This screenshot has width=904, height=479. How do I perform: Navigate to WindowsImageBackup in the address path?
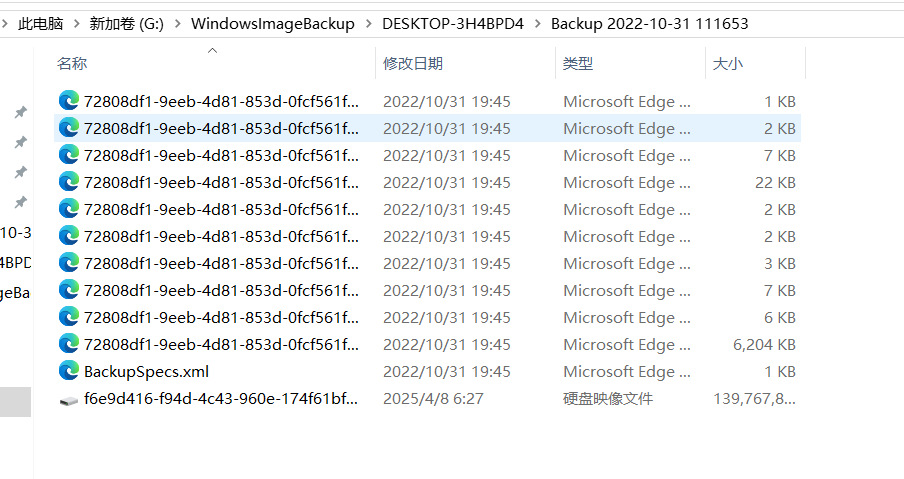(x=272, y=23)
